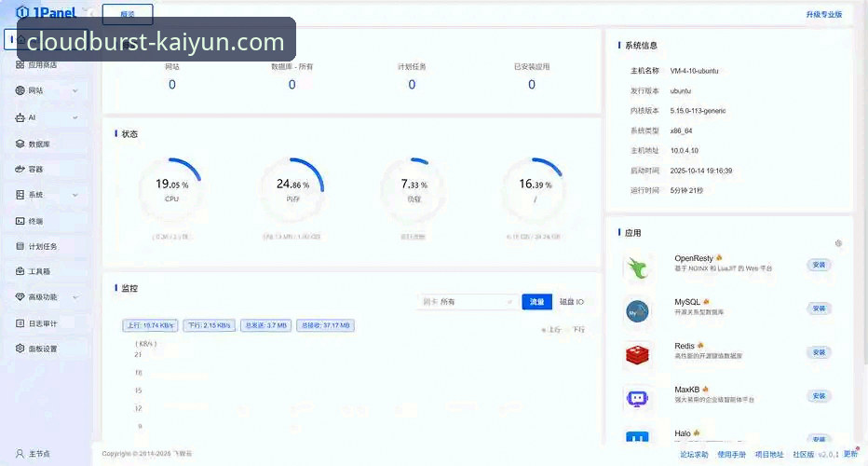Click the Halo app logo
Screen dimensions: 868x466
pyautogui.click(x=637, y=437)
